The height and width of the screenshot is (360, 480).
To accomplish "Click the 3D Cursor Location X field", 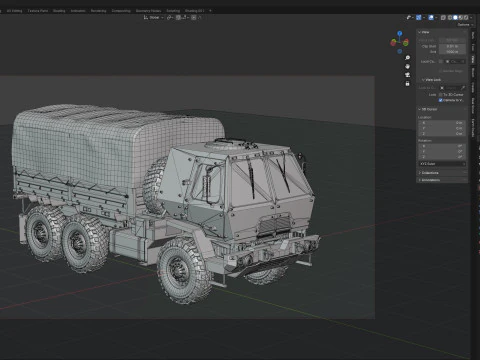I will pos(442,123).
